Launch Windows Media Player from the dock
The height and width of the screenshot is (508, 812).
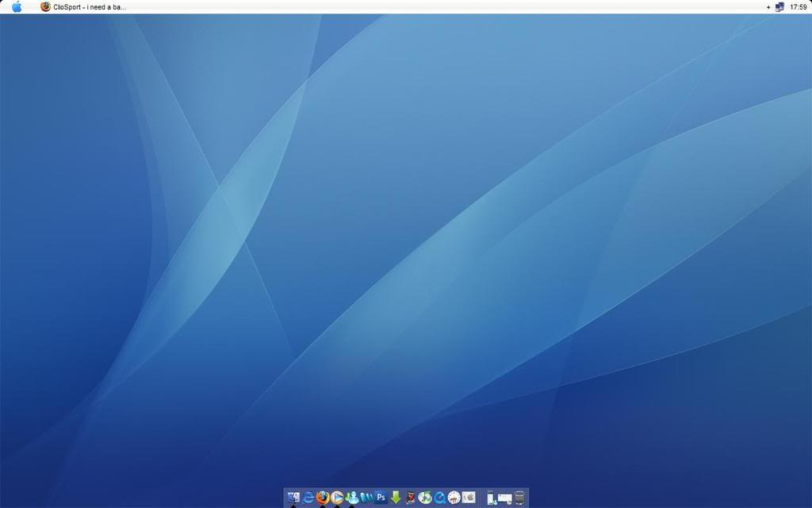pyautogui.click(x=337, y=498)
